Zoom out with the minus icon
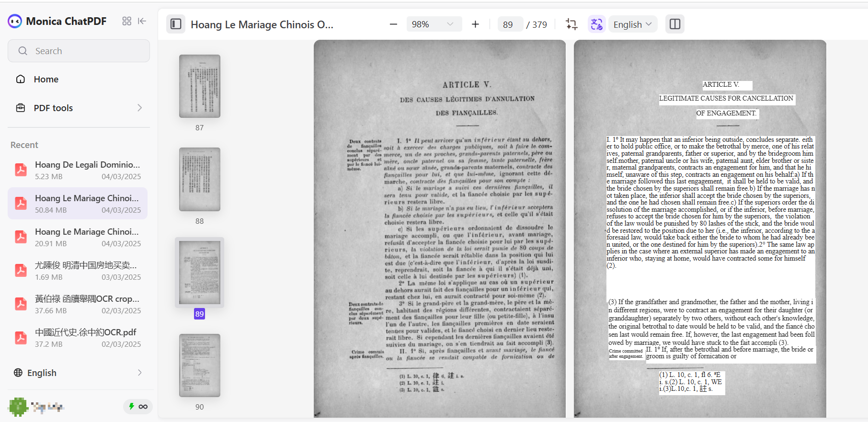This screenshot has height=422, width=868. click(x=393, y=24)
